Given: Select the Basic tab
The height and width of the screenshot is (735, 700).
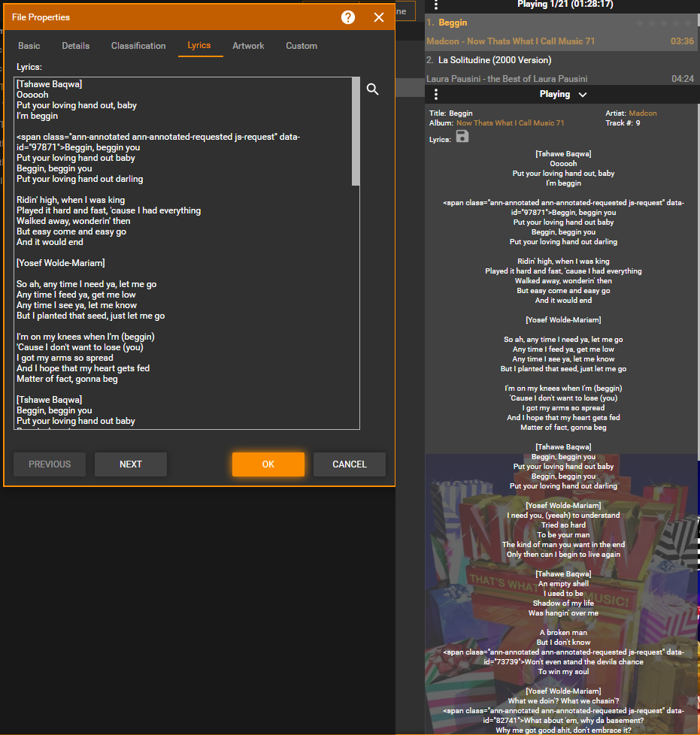Looking at the screenshot, I should (29, 46).
